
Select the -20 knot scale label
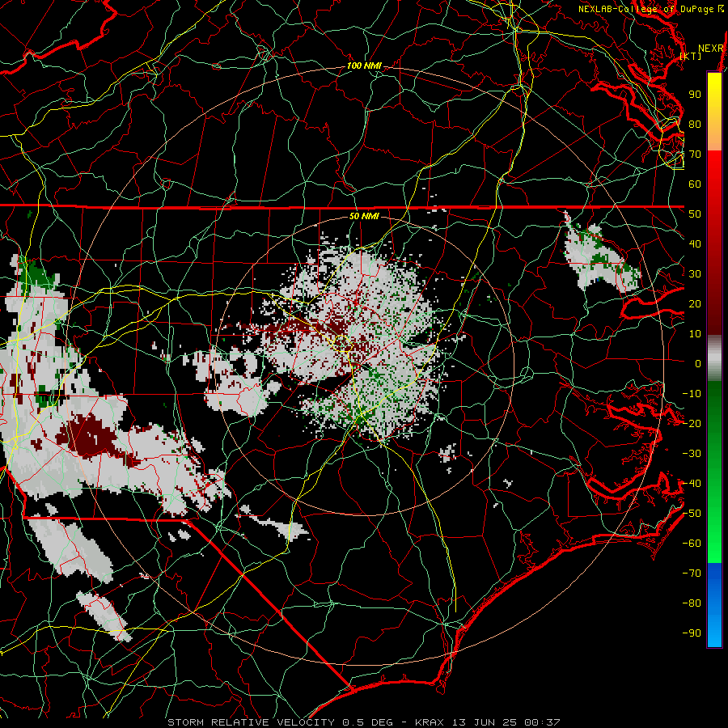click(692, 424)
